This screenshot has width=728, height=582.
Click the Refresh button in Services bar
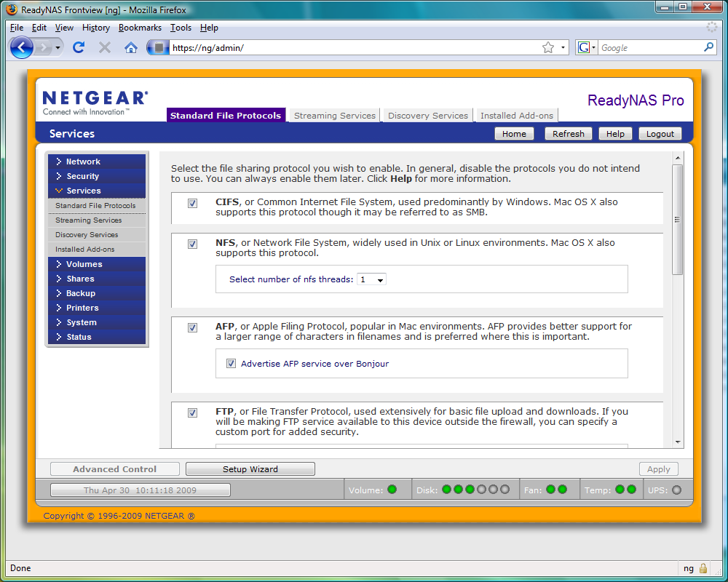click(569, 134)
